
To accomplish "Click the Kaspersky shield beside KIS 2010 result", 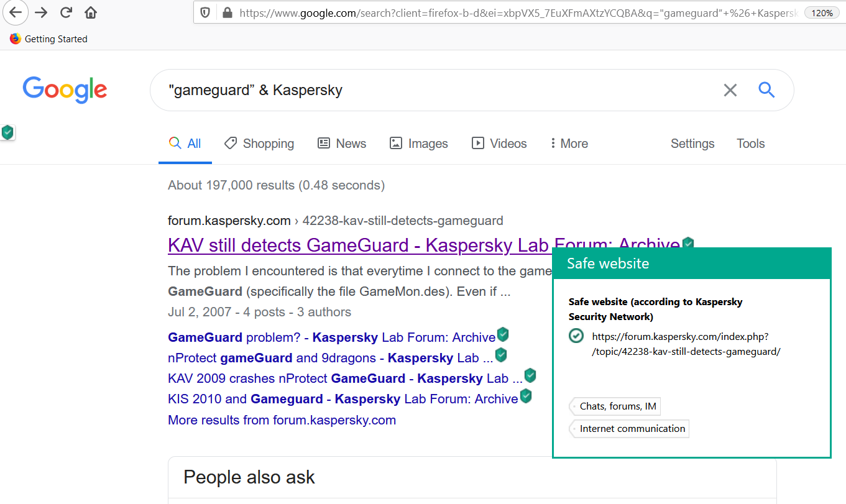I will tap(526, 396).
